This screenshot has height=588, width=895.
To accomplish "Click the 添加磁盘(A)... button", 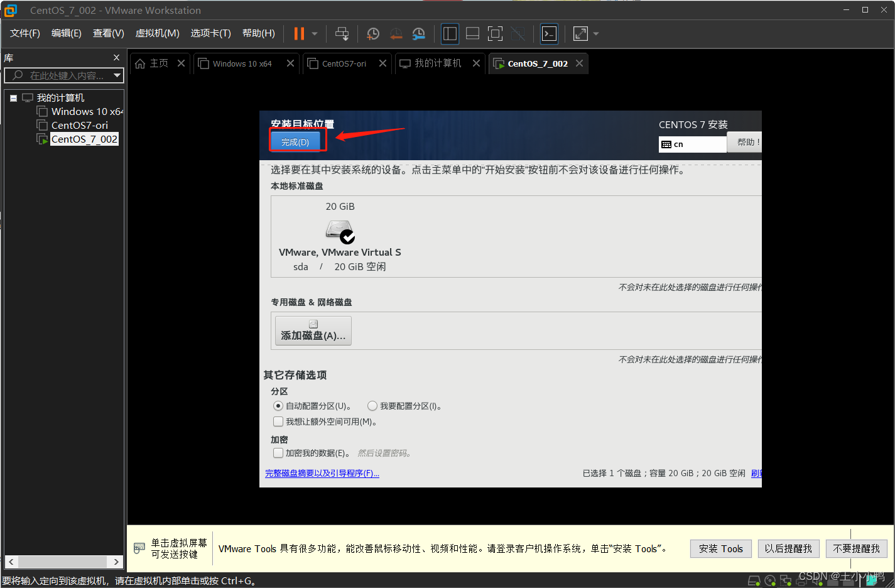I will pos(313,330).
